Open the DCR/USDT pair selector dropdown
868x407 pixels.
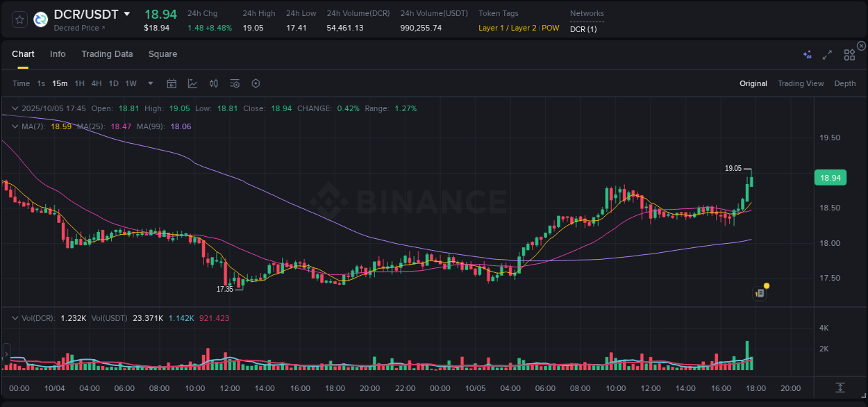tap(127, 14)
